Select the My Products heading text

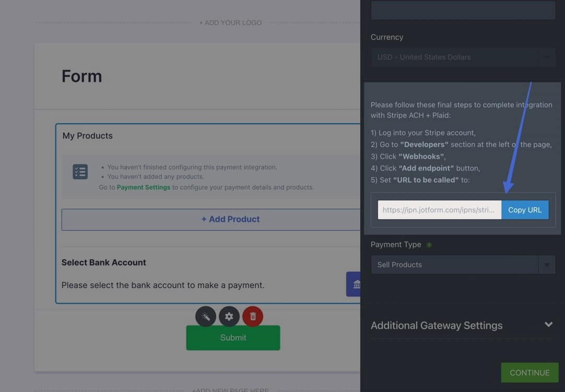click(x=88, y=136)
